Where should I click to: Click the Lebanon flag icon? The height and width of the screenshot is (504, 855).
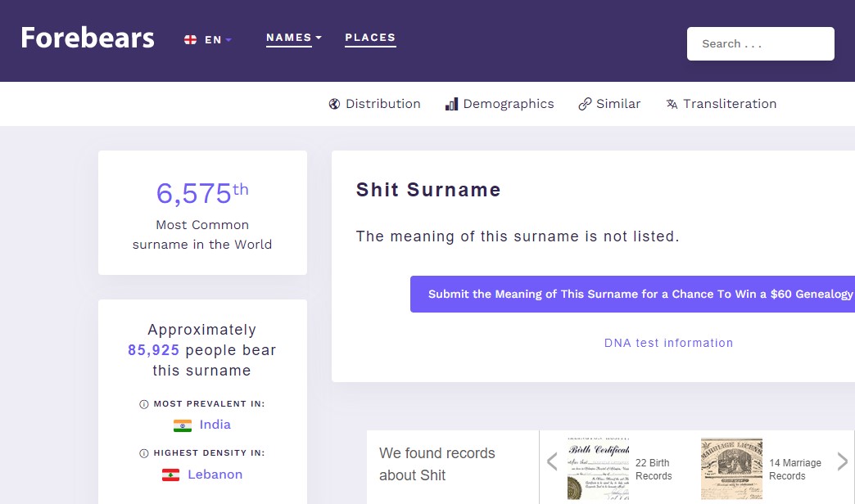170,475
